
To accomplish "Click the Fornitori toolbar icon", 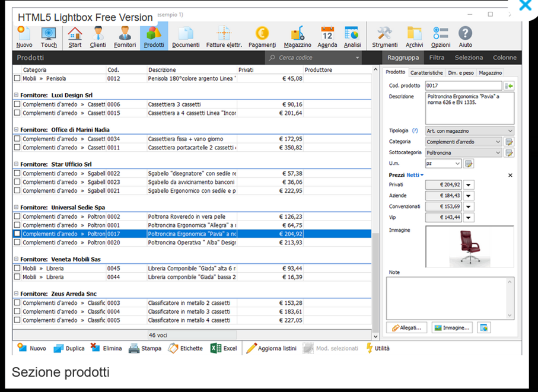I will tap(125, 37).
